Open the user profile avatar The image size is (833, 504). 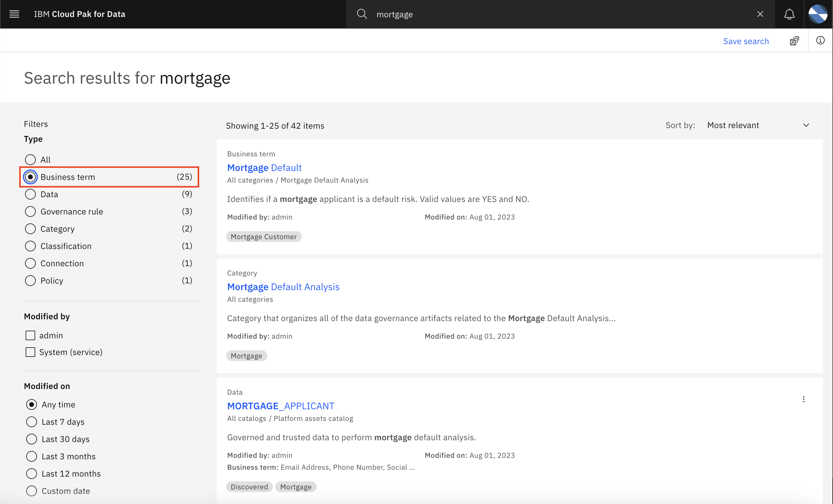pos(818,14)
